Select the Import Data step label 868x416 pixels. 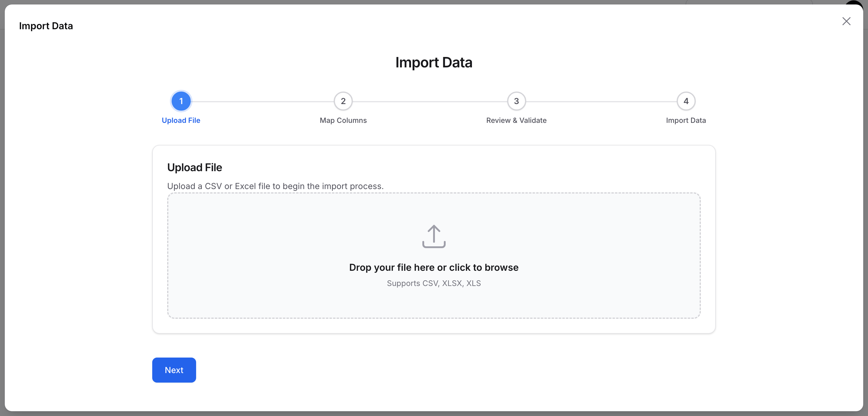686,120
